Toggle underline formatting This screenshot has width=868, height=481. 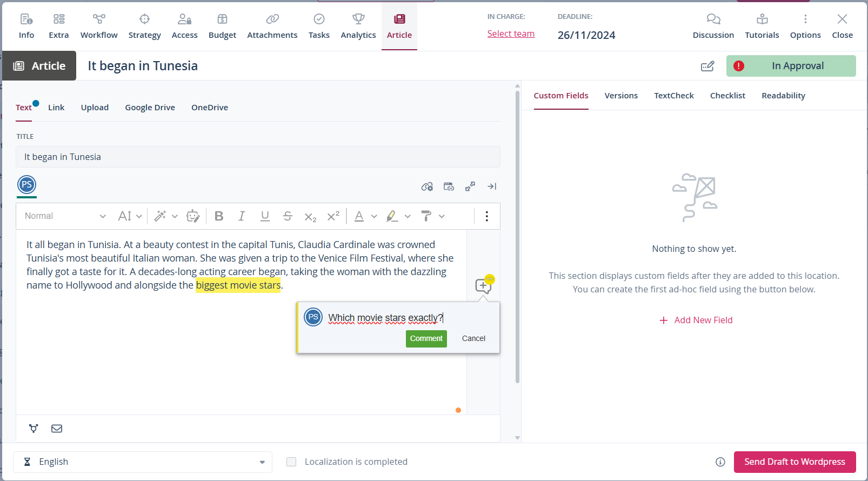coord(265,216)
